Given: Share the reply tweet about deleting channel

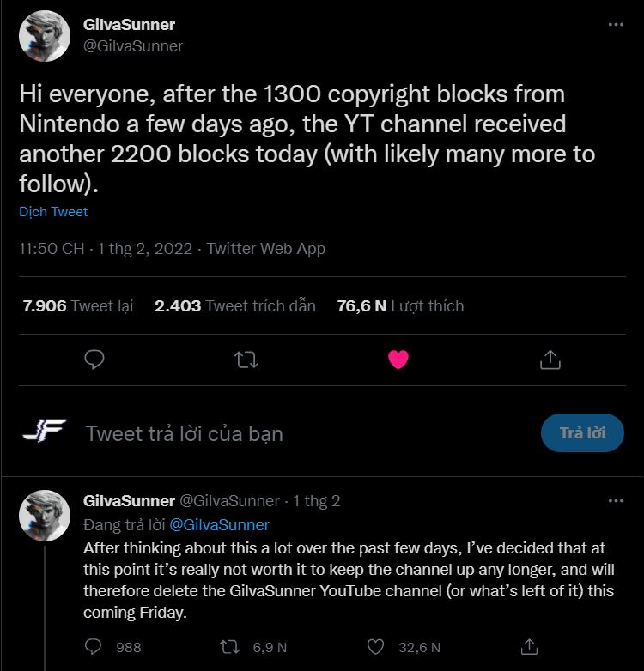Looking at the screenshot, I should coord(530,646).
